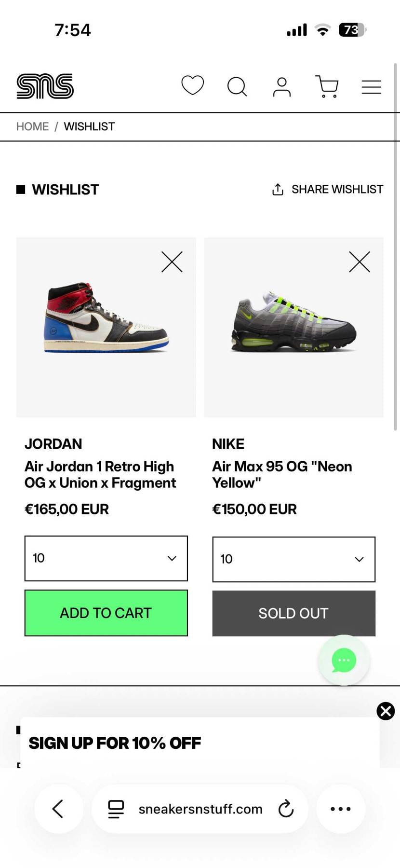Tap the SNS logo

[45, 86]
